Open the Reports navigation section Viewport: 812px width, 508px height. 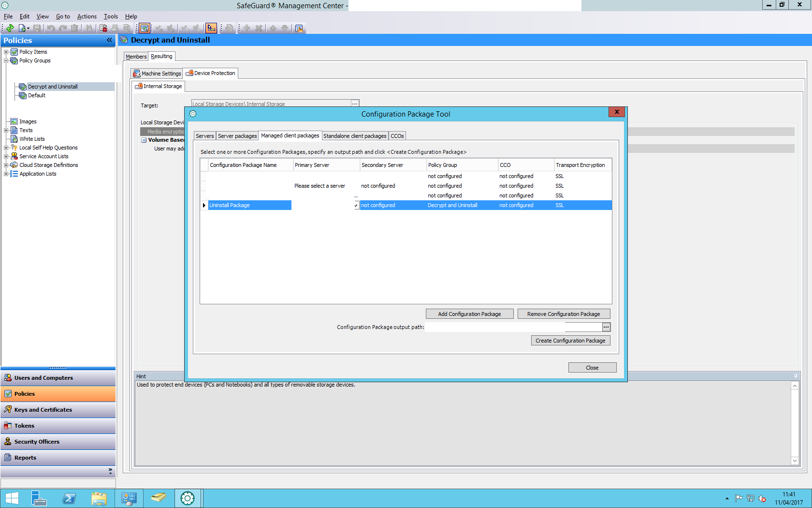58,458
